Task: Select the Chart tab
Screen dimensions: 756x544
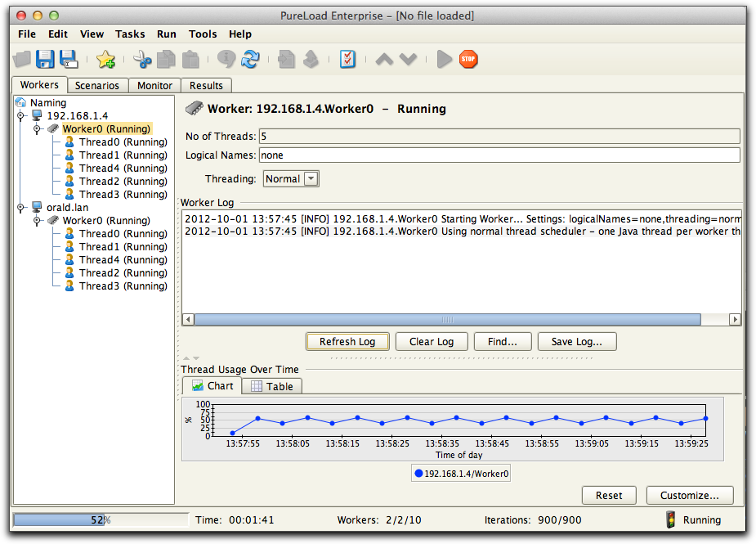Action: 212,385
